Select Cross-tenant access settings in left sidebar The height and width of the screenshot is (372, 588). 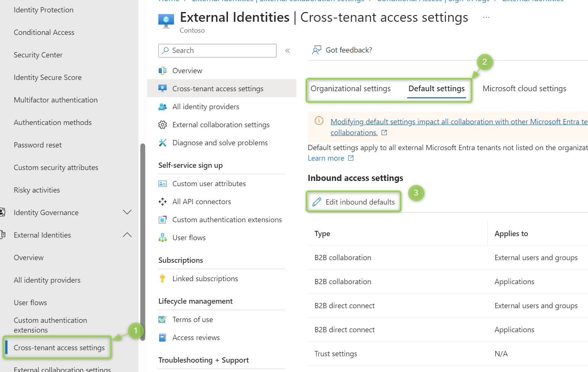59,348
